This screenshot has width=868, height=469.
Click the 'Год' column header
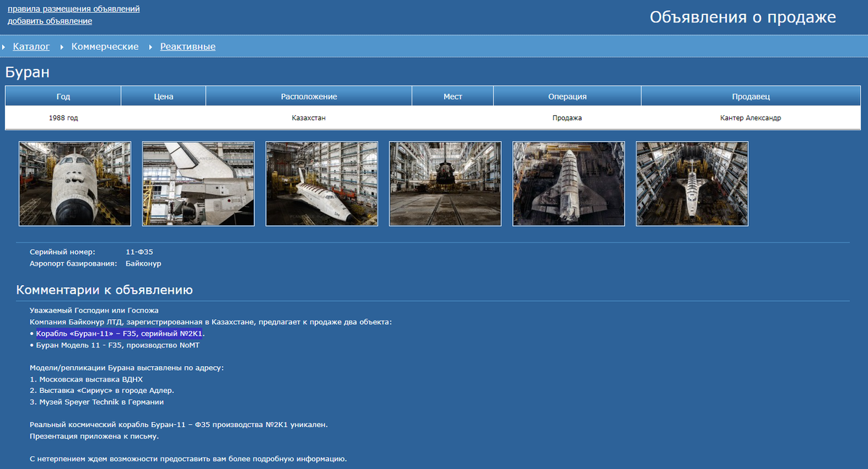[x=64, y=96]
